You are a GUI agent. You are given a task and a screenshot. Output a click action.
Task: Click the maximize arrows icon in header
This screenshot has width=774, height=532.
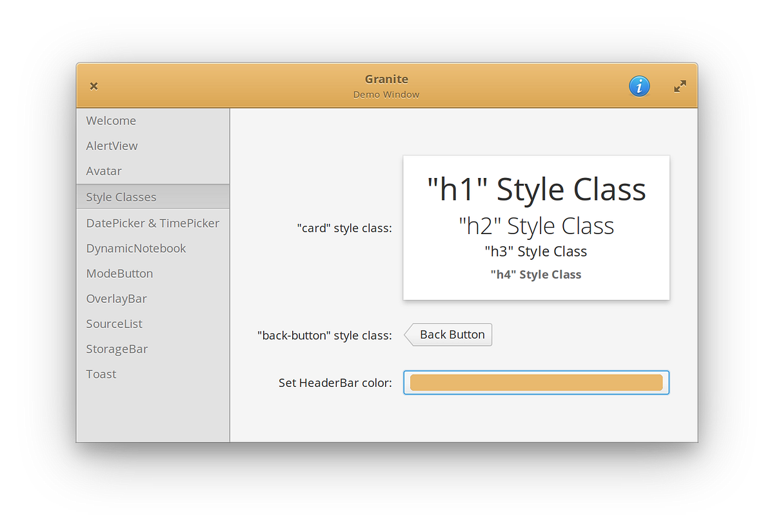[x=680, y=86]
